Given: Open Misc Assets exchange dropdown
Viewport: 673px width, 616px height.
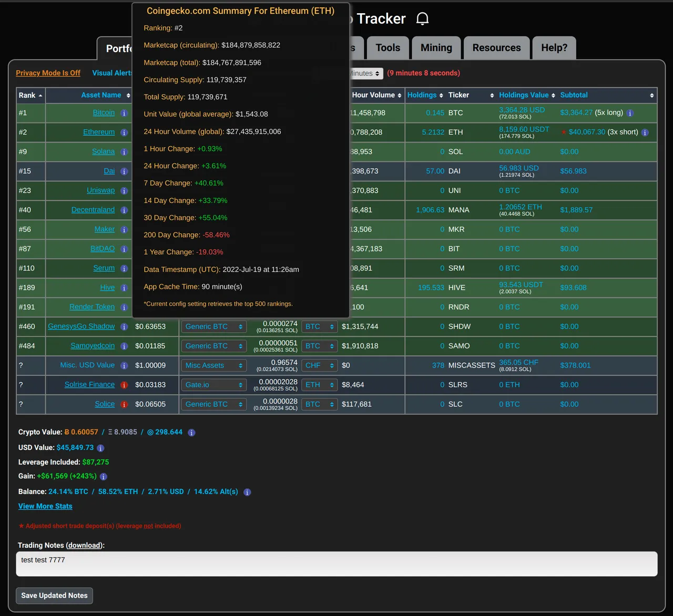Looking at the screenshot, I should [x=213, y=366].
